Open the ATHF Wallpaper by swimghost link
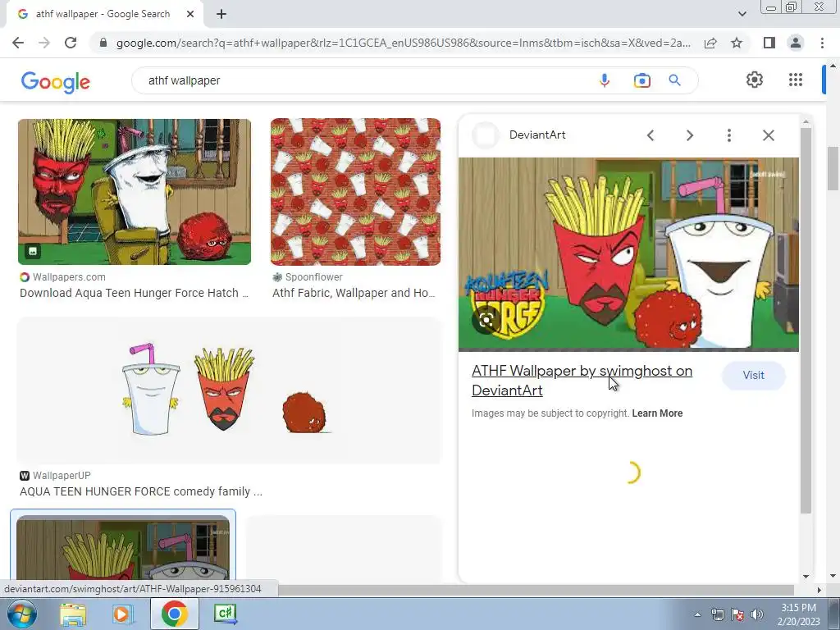Screen dimensions: 840x630 pyautogui.click(x=582, y=381)
